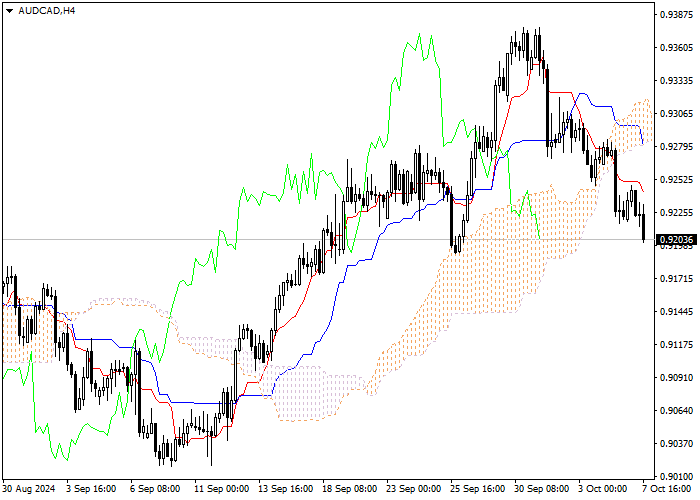The image size is (700, 500).
Task: Click the 11 Sep 00:00 time label
Action: tap(222, 489)
